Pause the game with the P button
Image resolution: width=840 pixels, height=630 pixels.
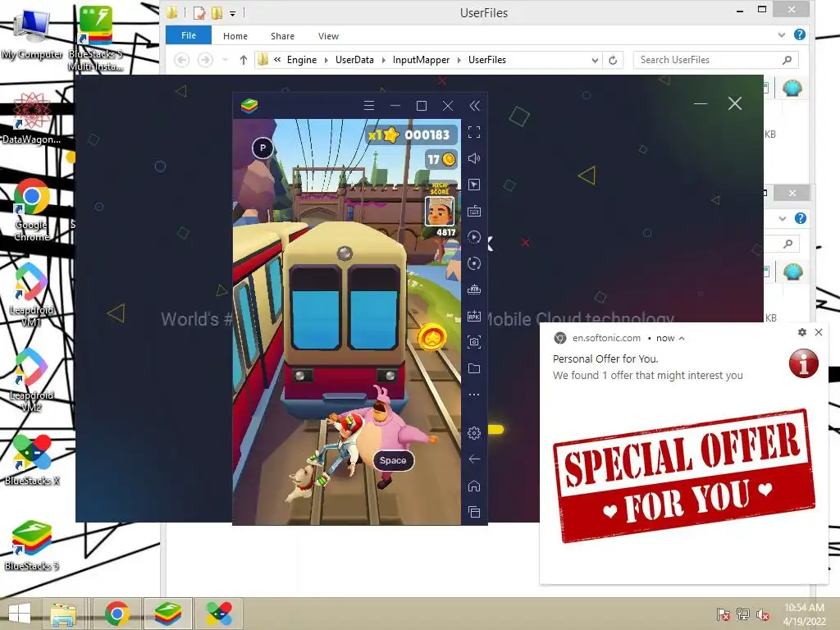click(x=262, y=148)
